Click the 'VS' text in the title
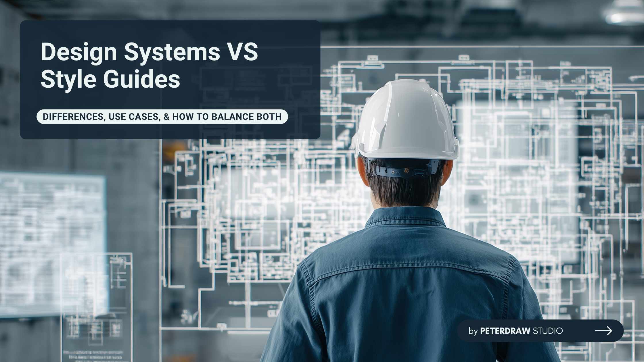Viewport: 644px width, 362px height. pos(242,52)
